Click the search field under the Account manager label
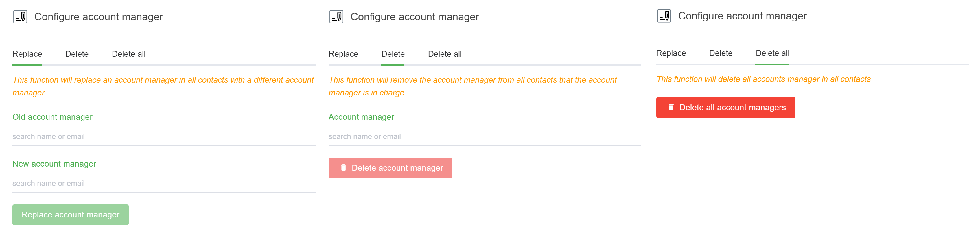 click(484, 137)
